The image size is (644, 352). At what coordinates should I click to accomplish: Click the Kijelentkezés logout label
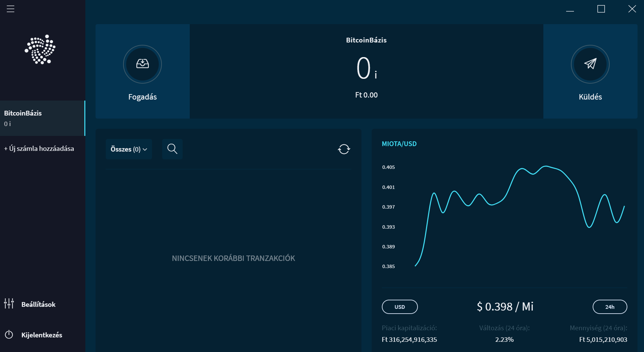coord(42,335)
